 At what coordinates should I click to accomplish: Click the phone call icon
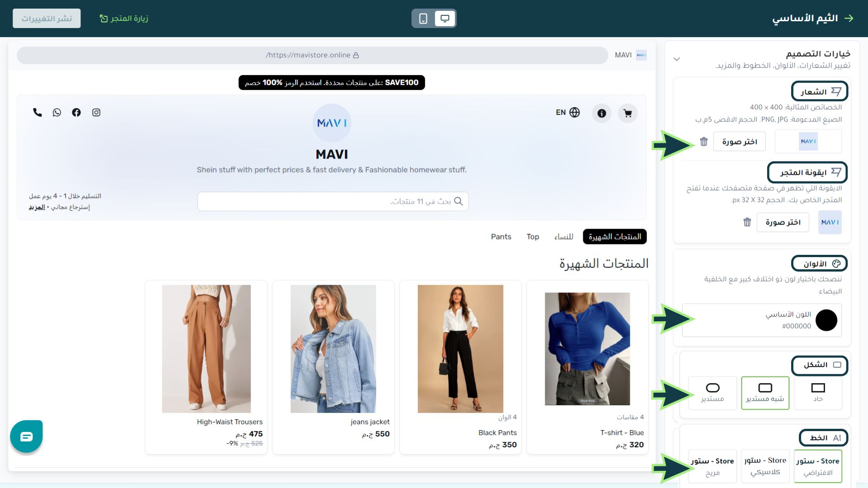click(x=38, y=113)
